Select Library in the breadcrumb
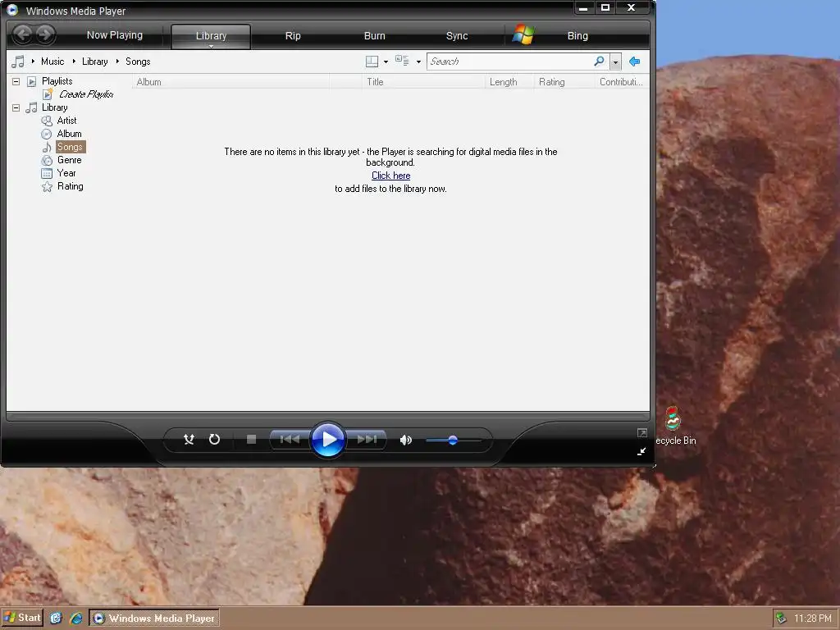 click(x=95, y=62)
